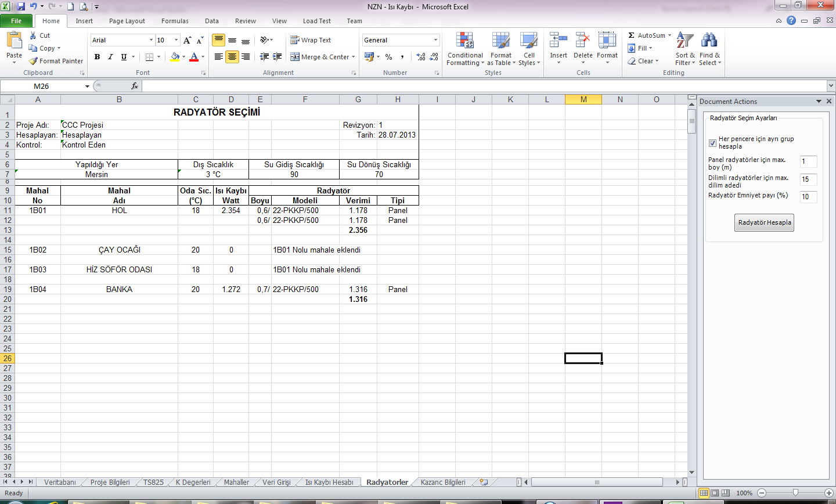Click the font color red swatch
This screenshot has width=836, height=504.
pyautogui.click(x=194, y=57)
